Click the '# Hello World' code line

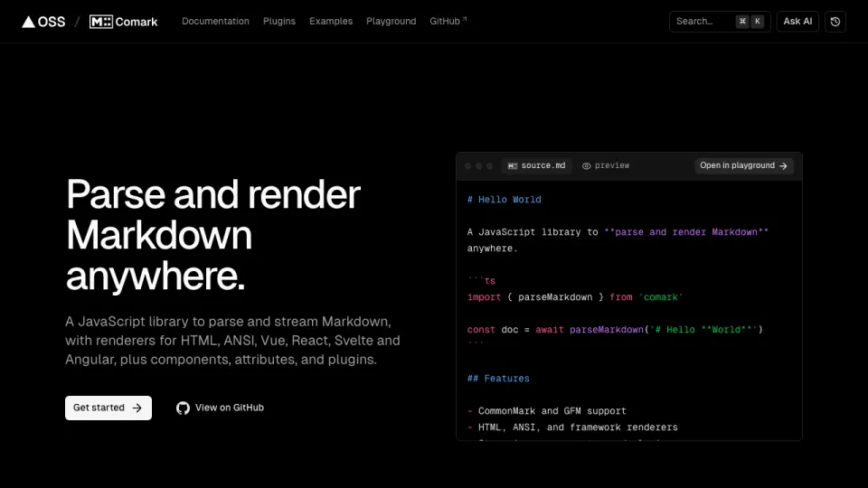coord(504,200)
